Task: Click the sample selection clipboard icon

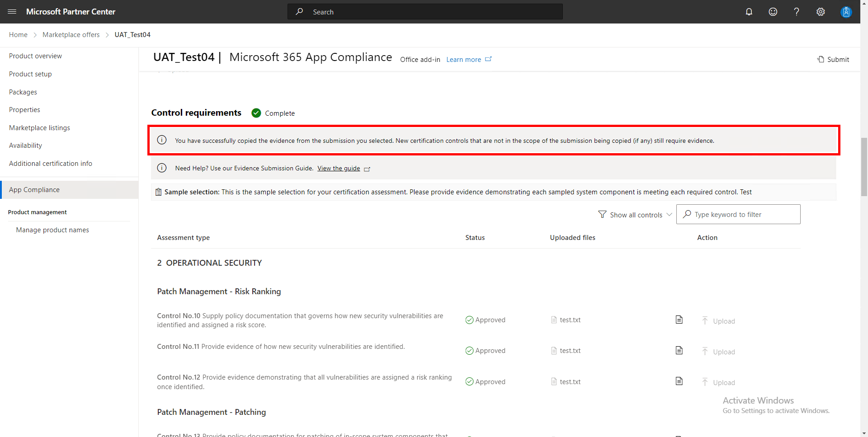Action: pos(158,192)
